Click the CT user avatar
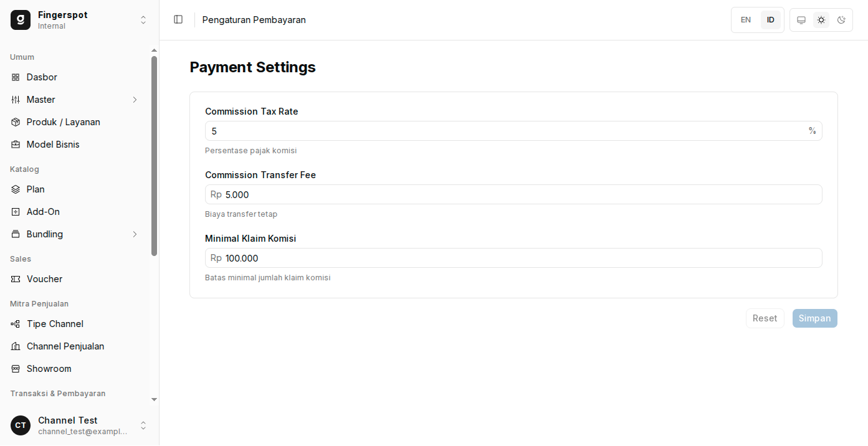 [x=21, y=425]
